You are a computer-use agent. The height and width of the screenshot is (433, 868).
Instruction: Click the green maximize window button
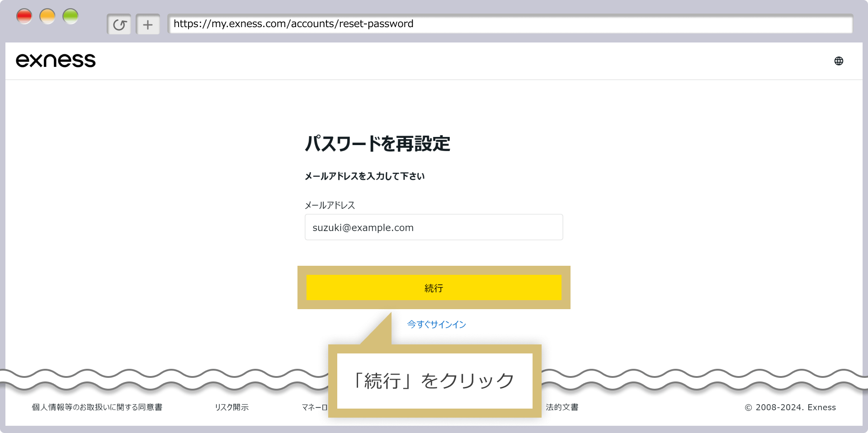71,17
